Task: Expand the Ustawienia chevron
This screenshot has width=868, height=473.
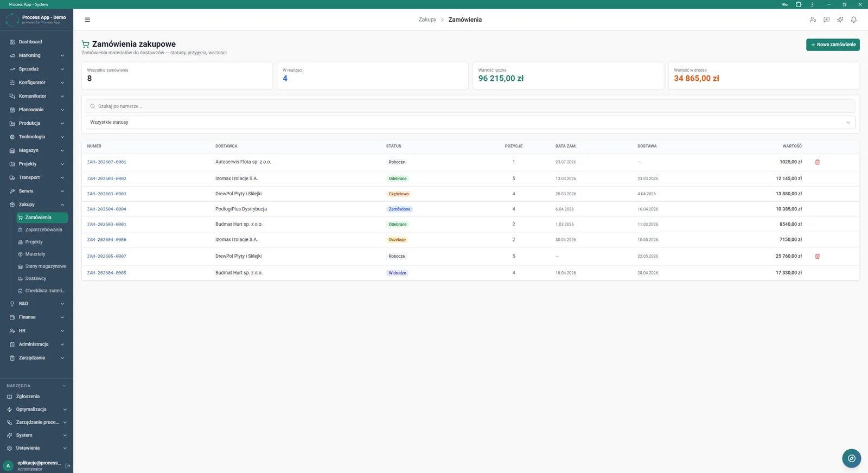Action: pyautogui.click(x=65, y=448)
